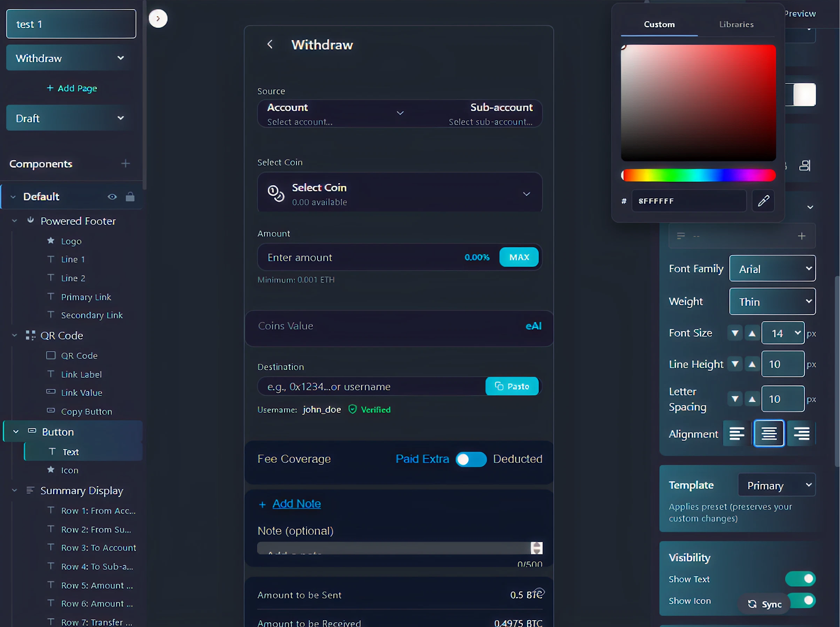Increase Letter Spacing with up arrow
This screenshot has height=627, width=840.
[x=752, y=399]
